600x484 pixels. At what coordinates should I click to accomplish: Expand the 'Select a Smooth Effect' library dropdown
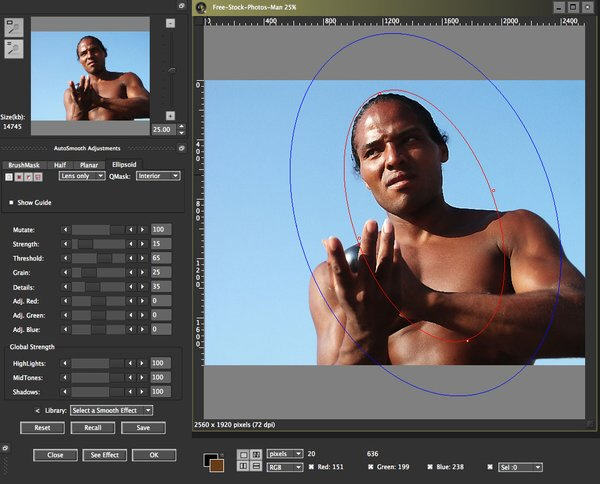pyautogui.click(x=112, y=410)
